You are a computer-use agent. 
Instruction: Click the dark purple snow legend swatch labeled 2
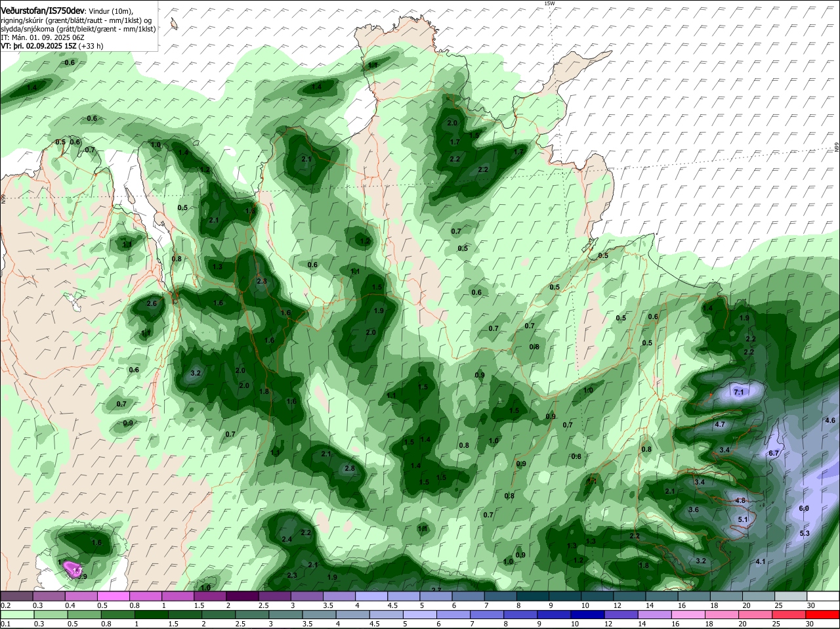point(242,596)
